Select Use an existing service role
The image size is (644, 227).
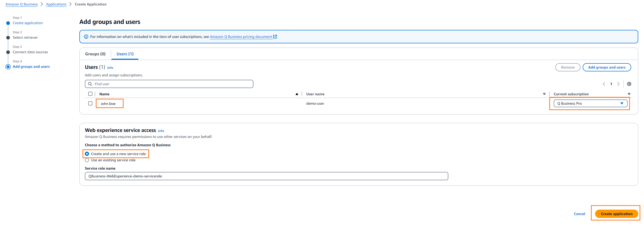87,160
